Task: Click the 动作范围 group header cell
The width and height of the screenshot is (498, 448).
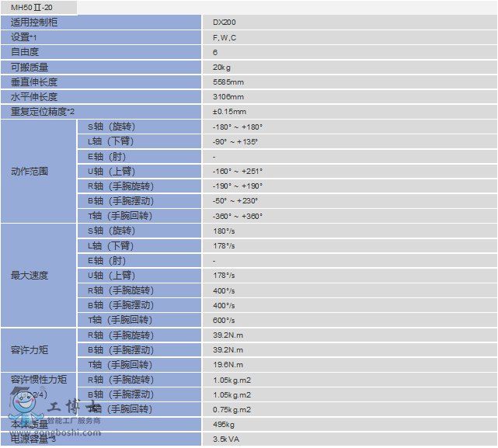Action: (x=30, y=172)
